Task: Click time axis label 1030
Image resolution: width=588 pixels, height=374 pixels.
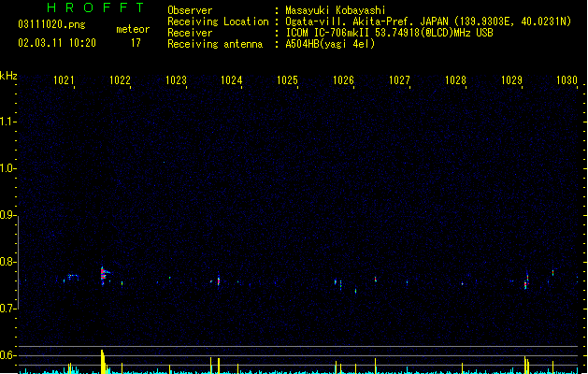Action: point(566,79)
